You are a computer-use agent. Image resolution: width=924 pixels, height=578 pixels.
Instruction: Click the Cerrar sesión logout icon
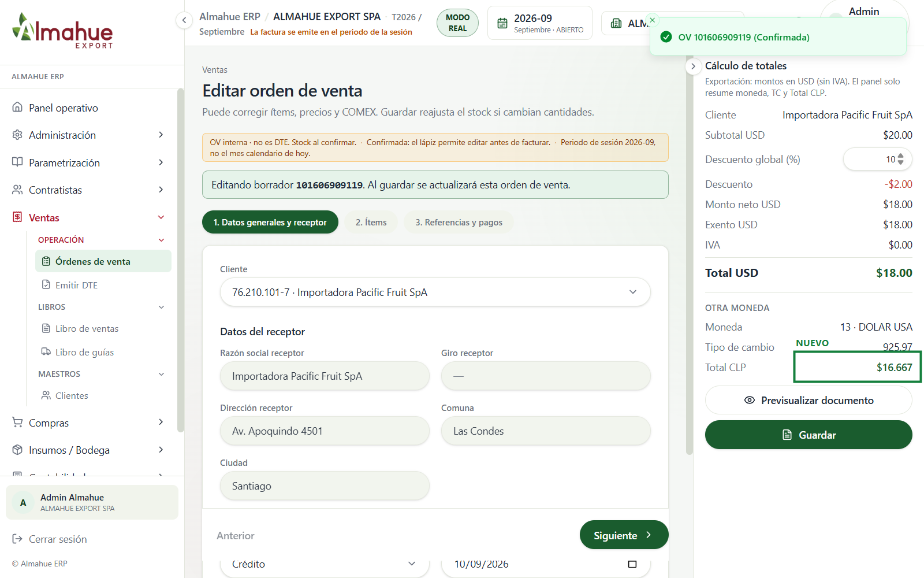(x=17, y=539)
